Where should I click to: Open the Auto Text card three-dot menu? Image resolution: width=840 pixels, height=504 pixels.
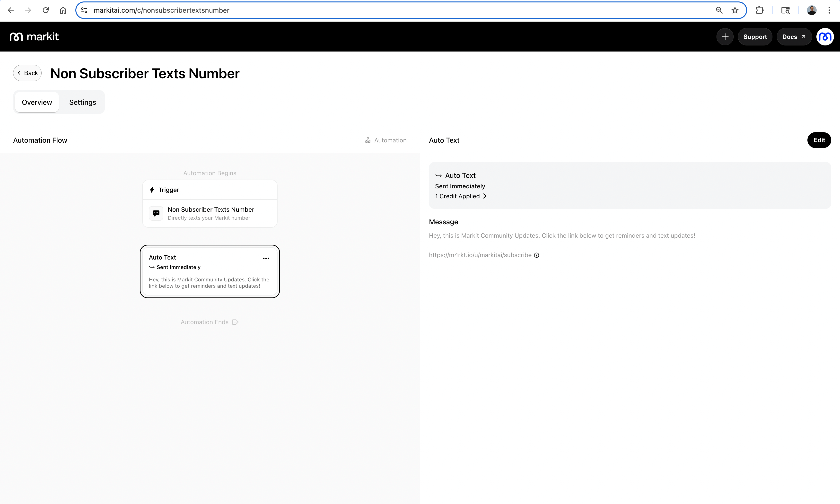pos(266,259)
